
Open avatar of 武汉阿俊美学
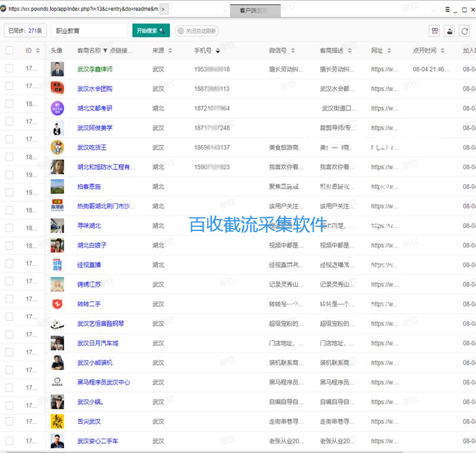click(x=57, y=128)
